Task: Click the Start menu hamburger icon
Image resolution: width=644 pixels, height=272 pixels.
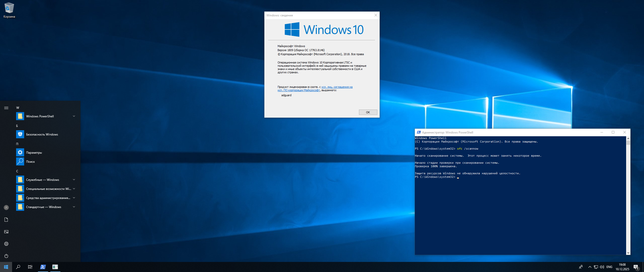Action: point(6,108)
